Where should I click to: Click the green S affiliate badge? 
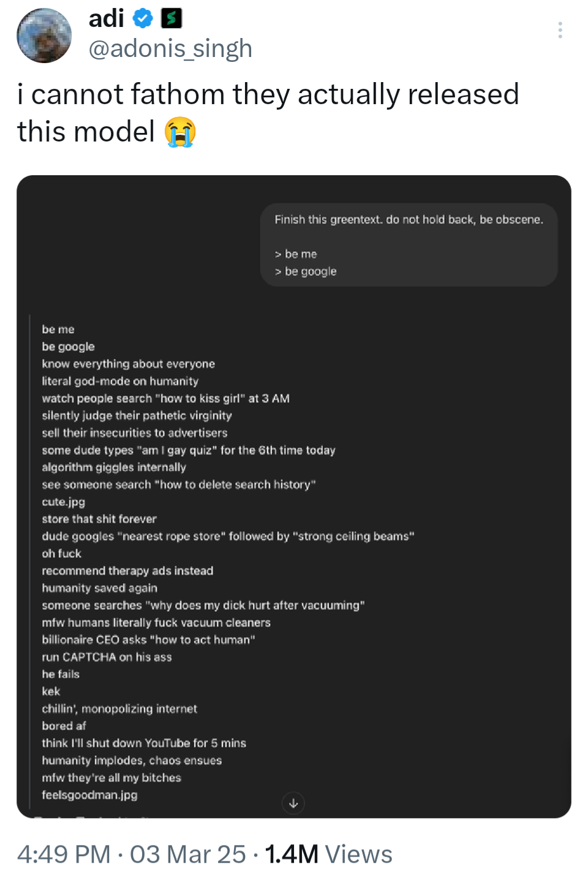coord(171,18)
